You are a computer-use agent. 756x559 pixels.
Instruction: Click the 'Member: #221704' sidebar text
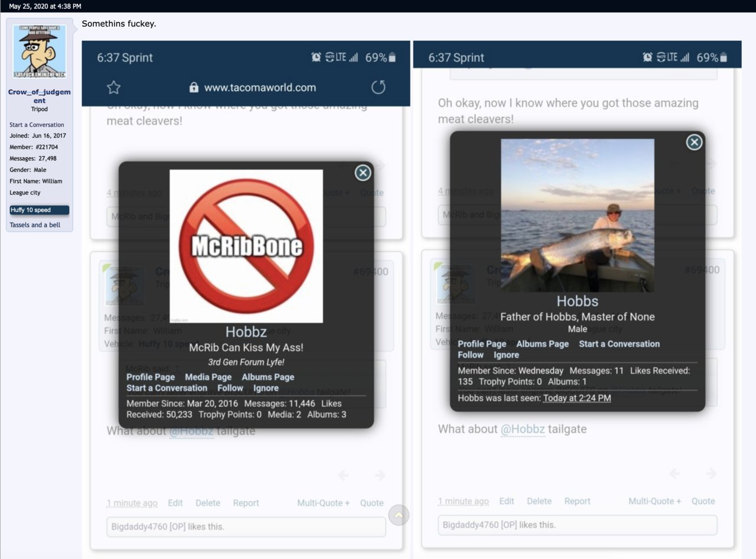point(34,147)
